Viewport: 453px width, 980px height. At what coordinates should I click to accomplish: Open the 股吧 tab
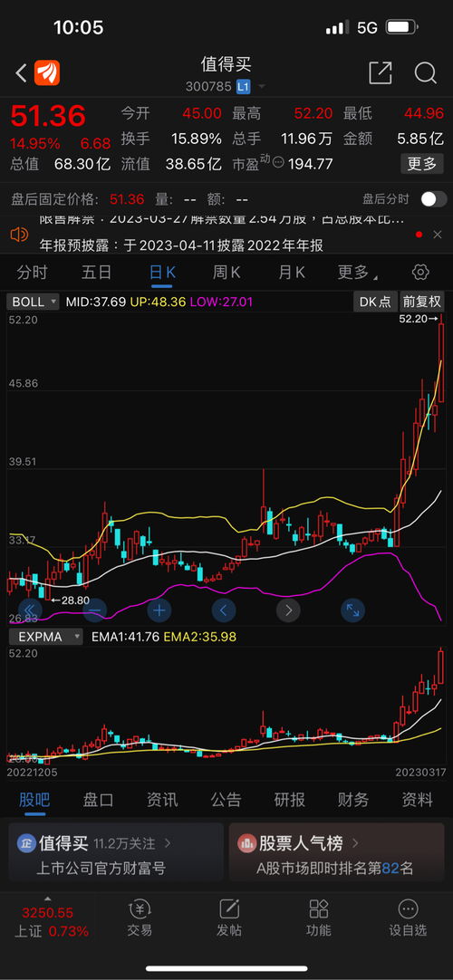[x=34, y=800]
